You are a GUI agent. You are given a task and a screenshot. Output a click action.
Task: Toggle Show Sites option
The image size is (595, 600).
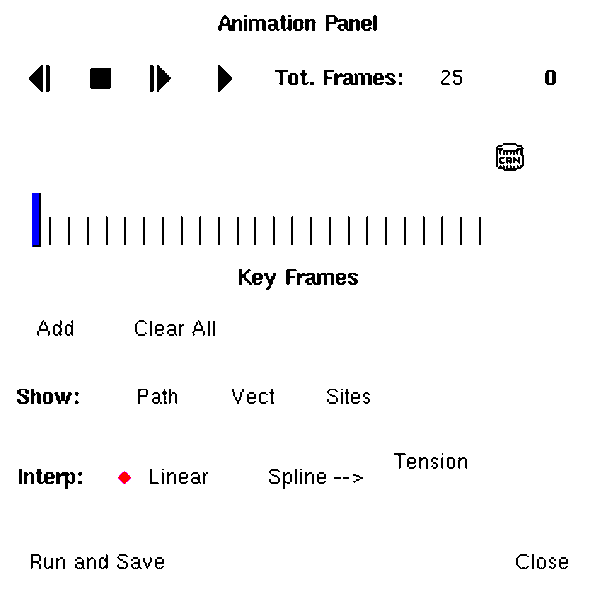pyautogui.click(x=348, y=396)
